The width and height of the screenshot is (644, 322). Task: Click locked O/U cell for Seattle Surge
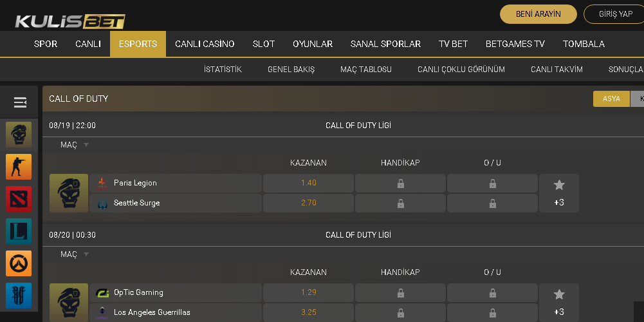[x=492, y=203]
